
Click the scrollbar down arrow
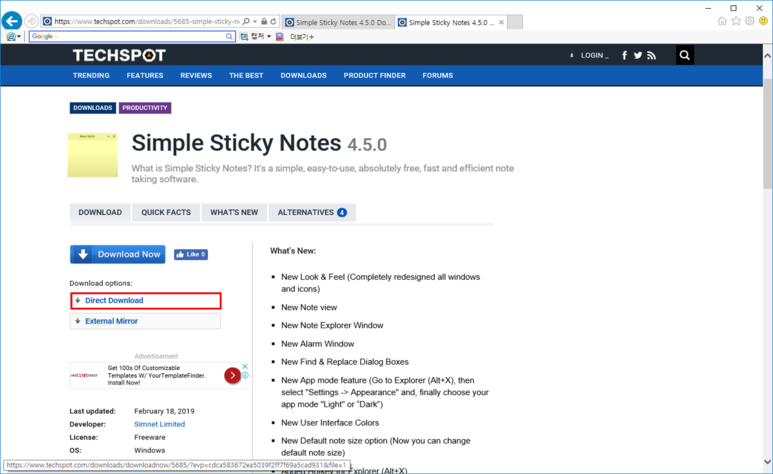[768, 462]
